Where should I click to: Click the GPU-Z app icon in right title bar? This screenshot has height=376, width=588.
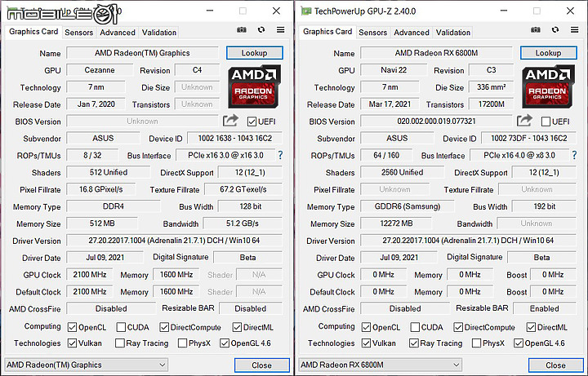(305, 11)
